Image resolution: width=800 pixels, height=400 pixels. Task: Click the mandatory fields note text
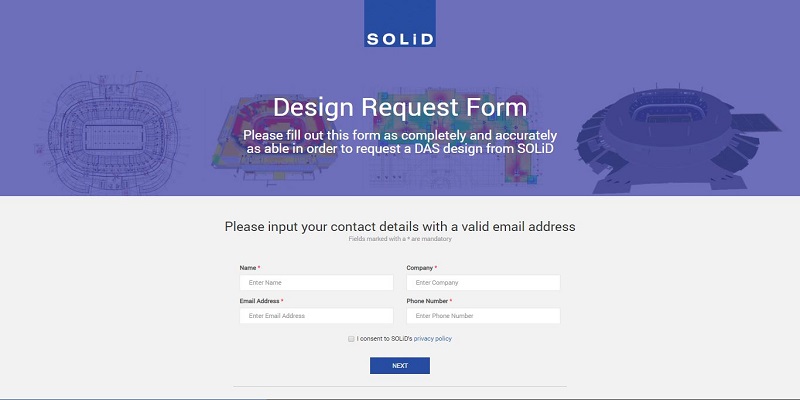point(400,239)
